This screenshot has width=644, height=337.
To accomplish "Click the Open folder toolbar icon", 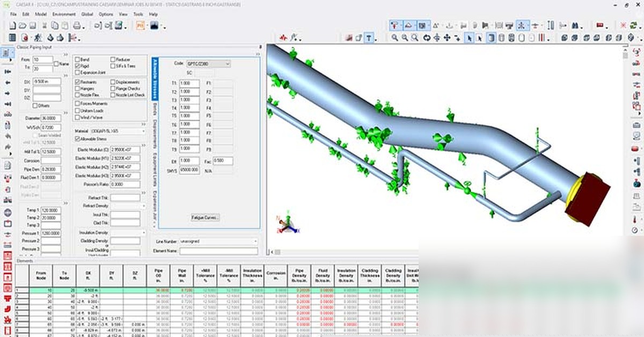I will click(x=22, y=25).
